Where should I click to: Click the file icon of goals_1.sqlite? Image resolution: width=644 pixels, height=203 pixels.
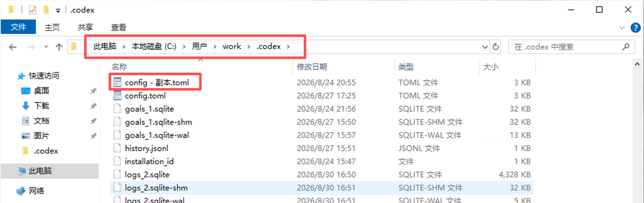117,109
